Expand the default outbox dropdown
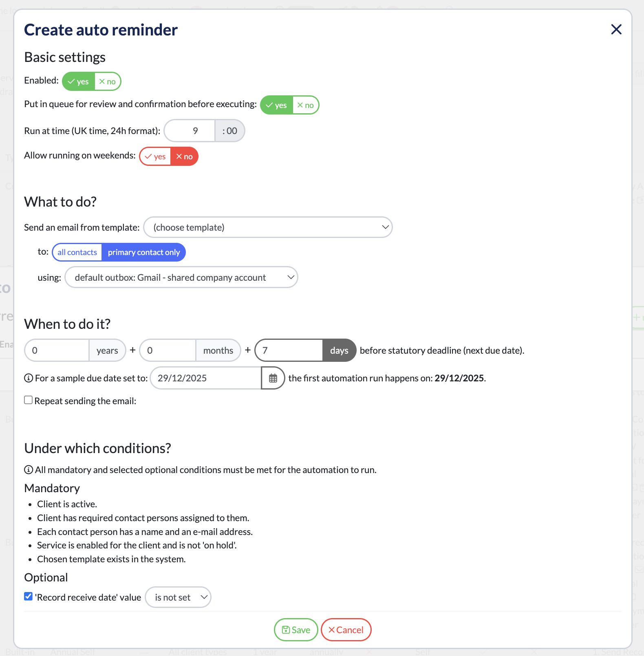The width and height of the screenshot is (644, 656). pyautogui.click(x=181, y=277)
